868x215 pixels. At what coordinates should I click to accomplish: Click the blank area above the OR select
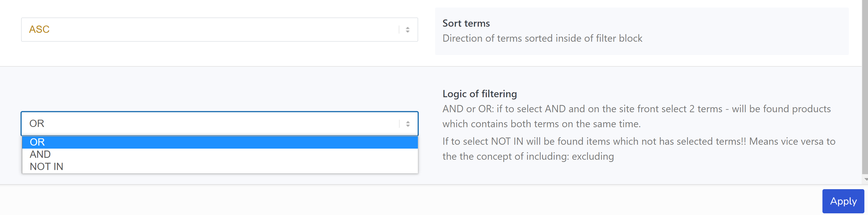click(x=219, y=89)
